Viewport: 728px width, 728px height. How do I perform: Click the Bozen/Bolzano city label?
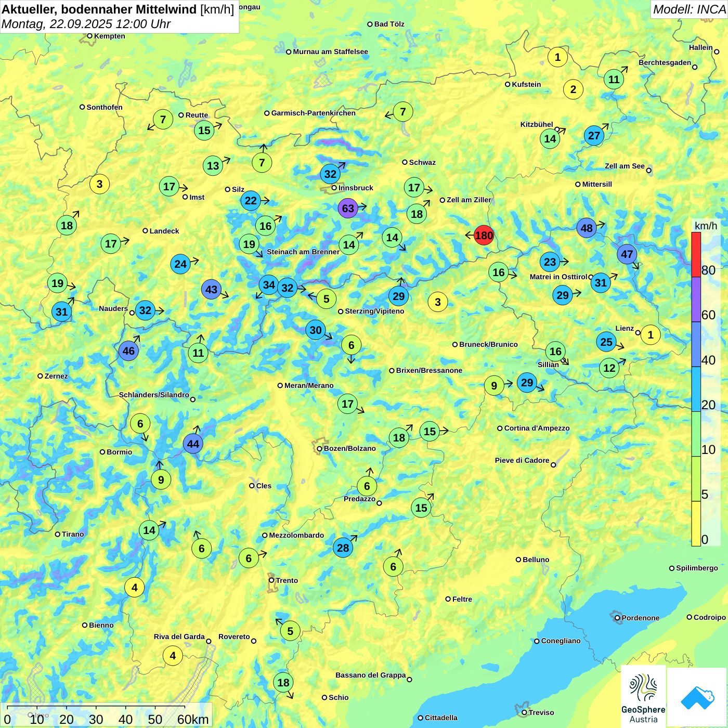(349, 448)
